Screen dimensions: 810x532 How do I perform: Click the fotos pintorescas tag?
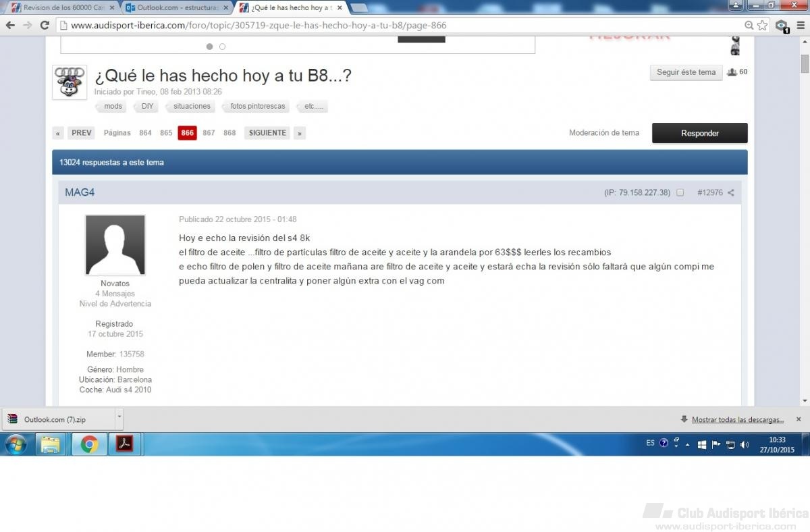257,106
